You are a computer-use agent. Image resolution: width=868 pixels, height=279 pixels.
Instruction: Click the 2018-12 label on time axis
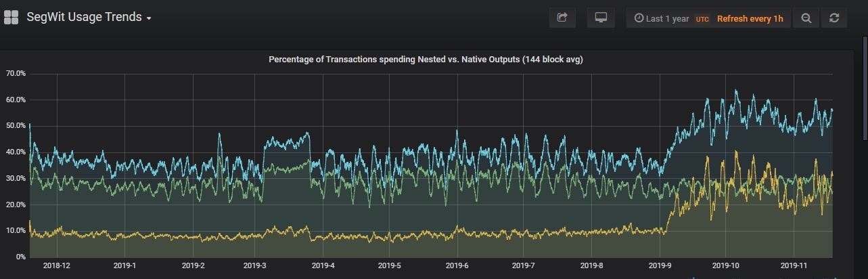(x=57, y=265)
